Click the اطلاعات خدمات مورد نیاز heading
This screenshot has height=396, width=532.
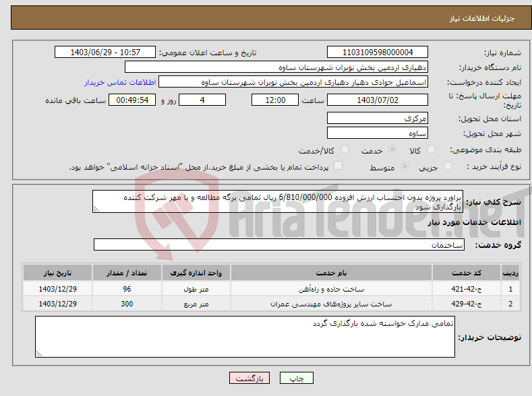[474, 222]
